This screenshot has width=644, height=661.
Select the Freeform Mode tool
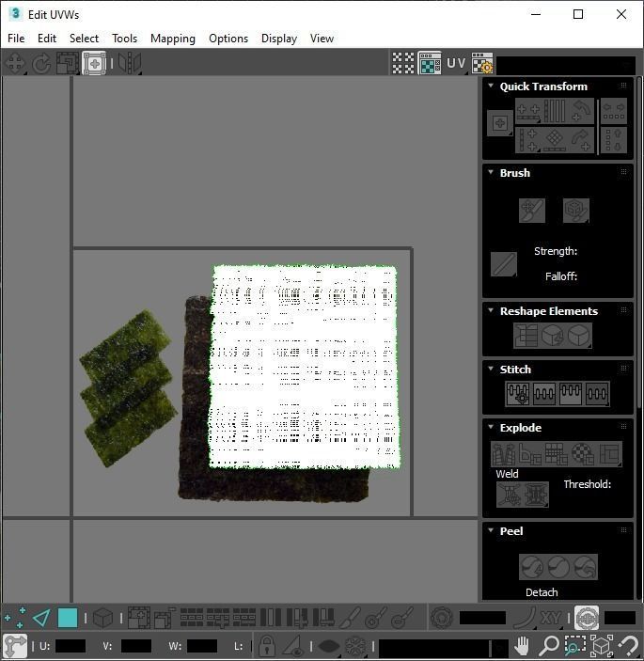94,63
